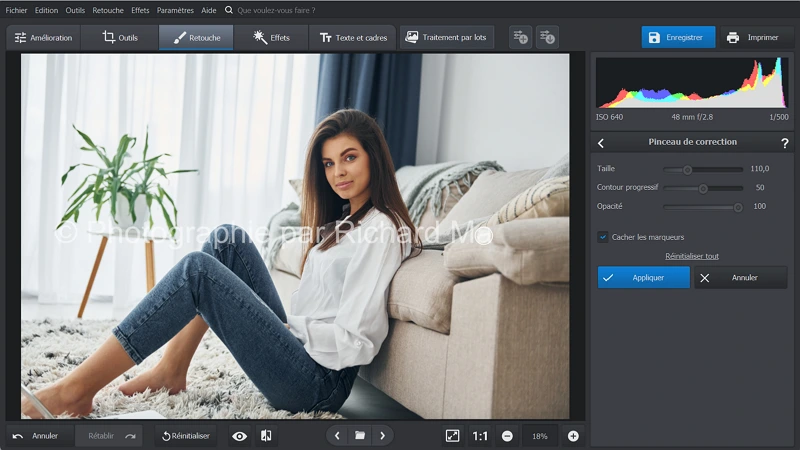Click the Appliquer button
The height and width of the screenshot is (450, 800).
click(644, 277)
